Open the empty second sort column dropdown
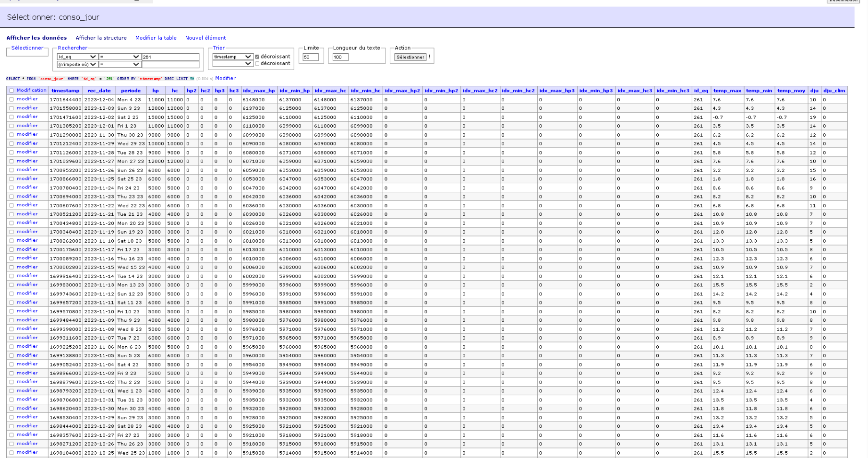Viewport: 868px width, 458px height. [232, 64]
